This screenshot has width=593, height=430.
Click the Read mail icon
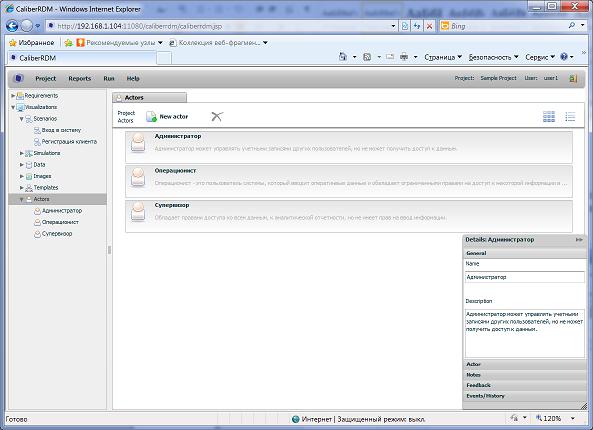(390, 57)
